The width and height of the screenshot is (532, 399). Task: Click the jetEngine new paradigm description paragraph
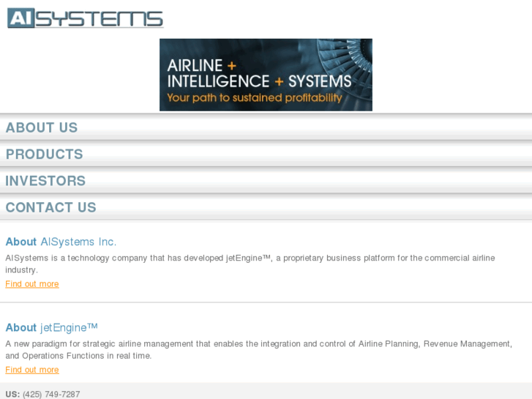[258, 350]
